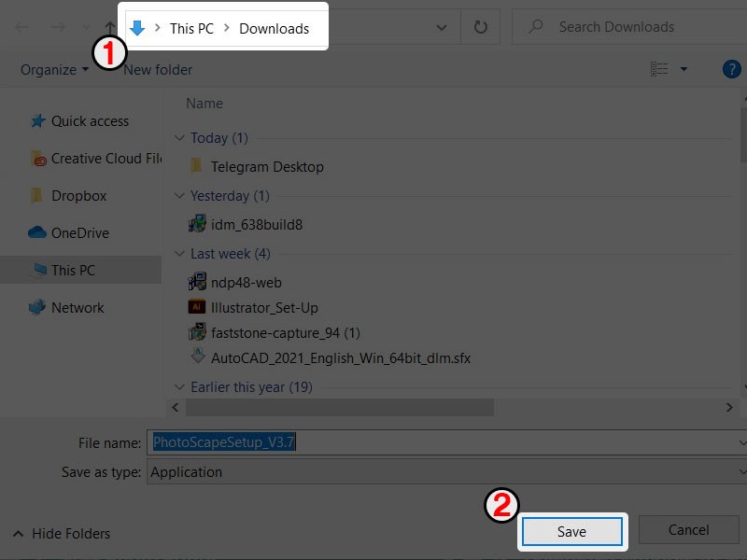Open the view options dropdown arrow
The image size is (747, 560).
(684, 69)
